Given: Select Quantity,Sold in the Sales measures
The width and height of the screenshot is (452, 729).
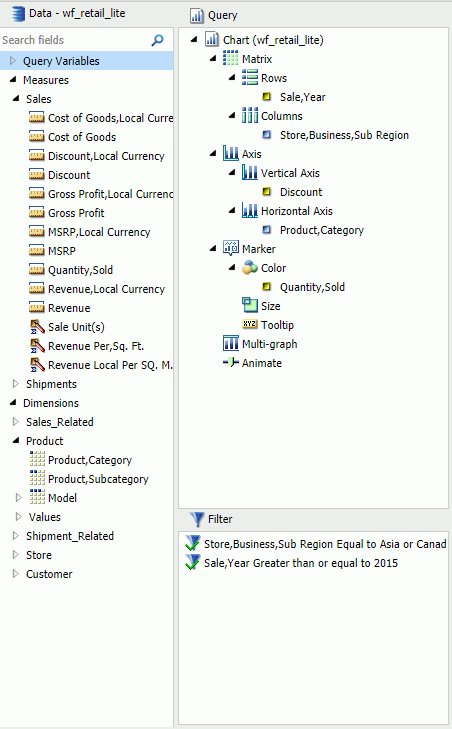Looking at the screenshot, I should pos(80,270).
